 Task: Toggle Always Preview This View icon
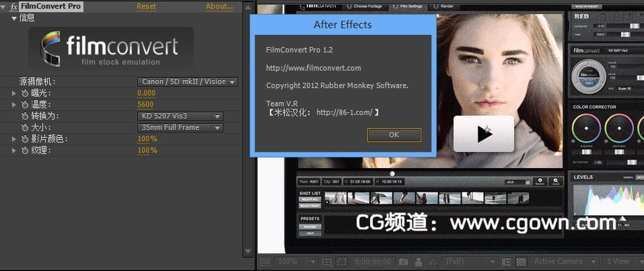pyautogui.click(x=265, y=262)
